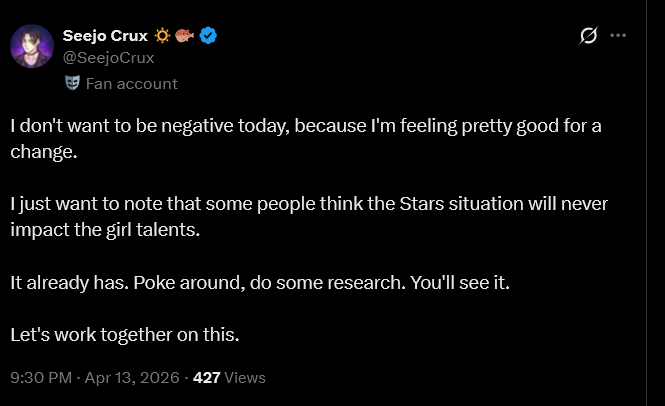The image size is (665, 406).
Task: Click the Fan account label text
Action: (x=131, y=83)
